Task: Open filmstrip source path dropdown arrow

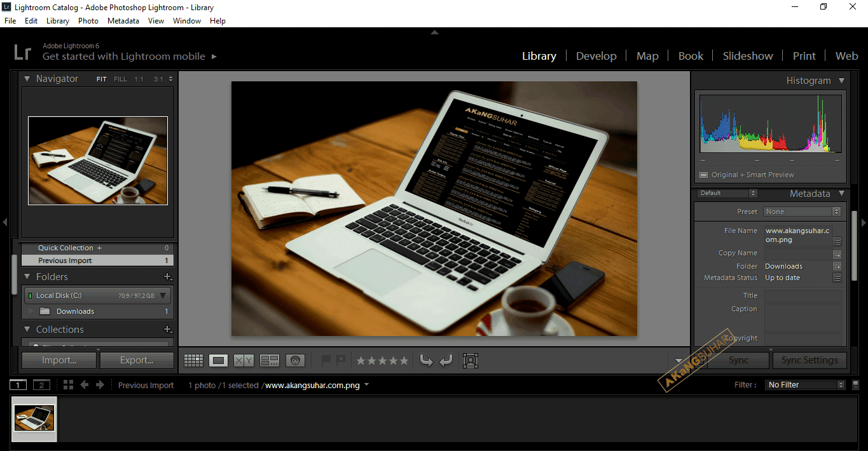Action: (x=366, y=385)
